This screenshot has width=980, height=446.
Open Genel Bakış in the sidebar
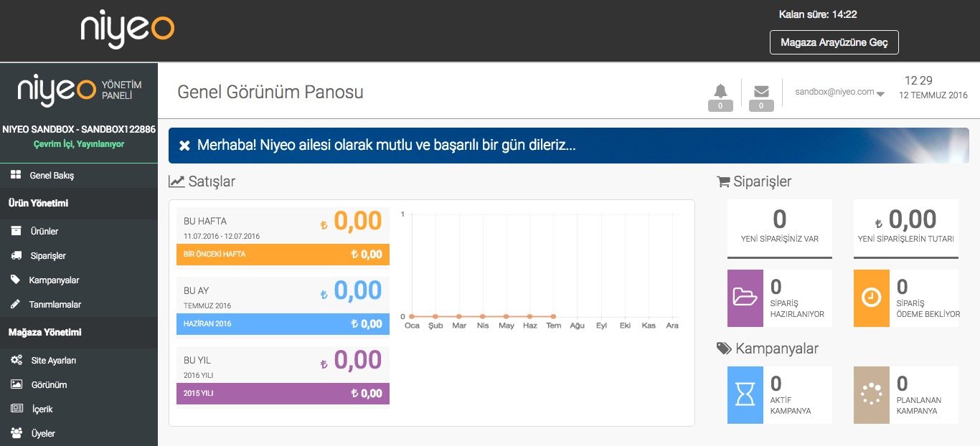[x=52, y=176]
